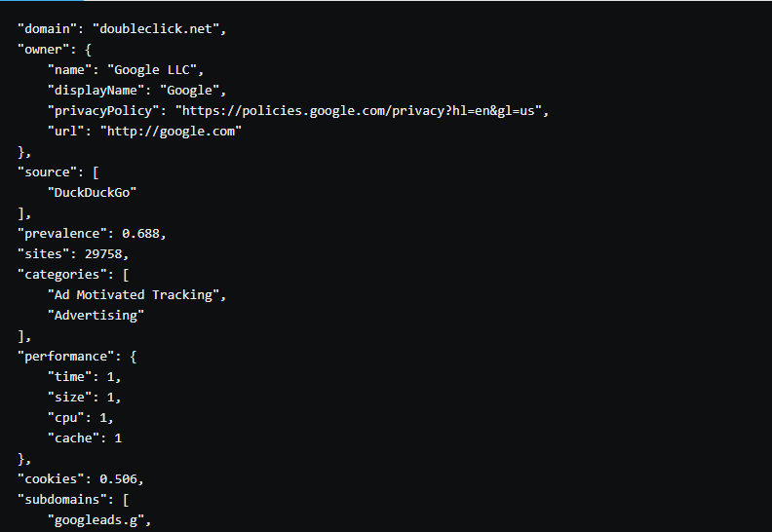
Task: Click the "cache" key under performance
Action: pyautogui.click(x=73, y=438)
